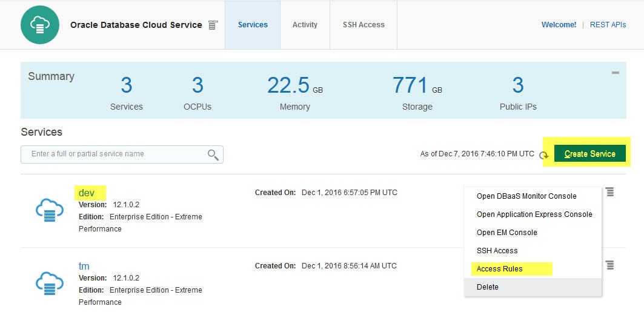Click the Oracle Database Cloud Service logo icon

40,25
